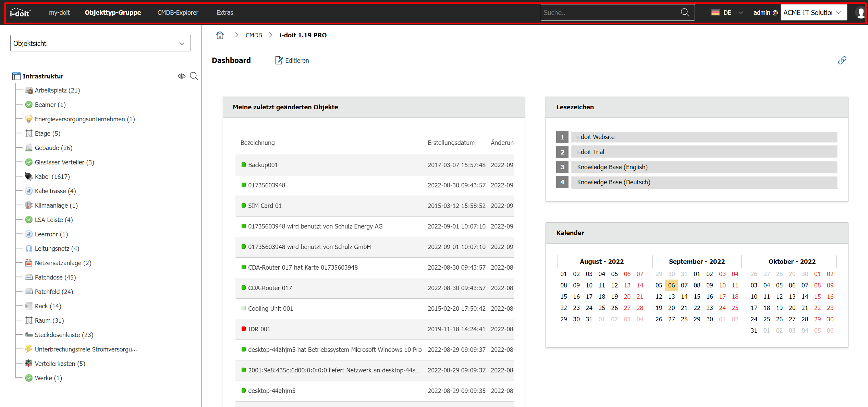The width and height of the screenshot is (868, 407).
Task: Open the Objektsicht dropdown
Action: tap(100, 43)
